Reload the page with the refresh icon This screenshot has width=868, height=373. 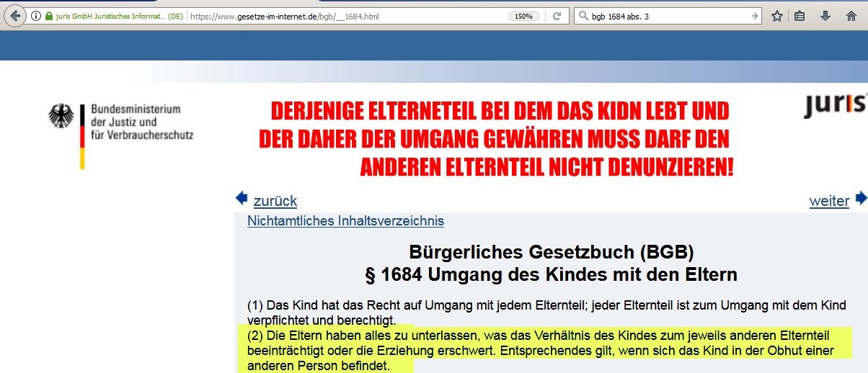[x=557, y=16]
